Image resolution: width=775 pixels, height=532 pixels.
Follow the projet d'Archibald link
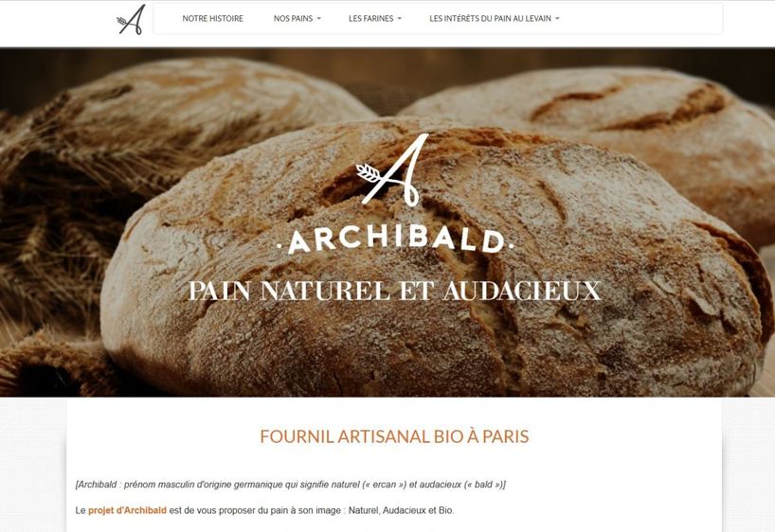point(127,510)
